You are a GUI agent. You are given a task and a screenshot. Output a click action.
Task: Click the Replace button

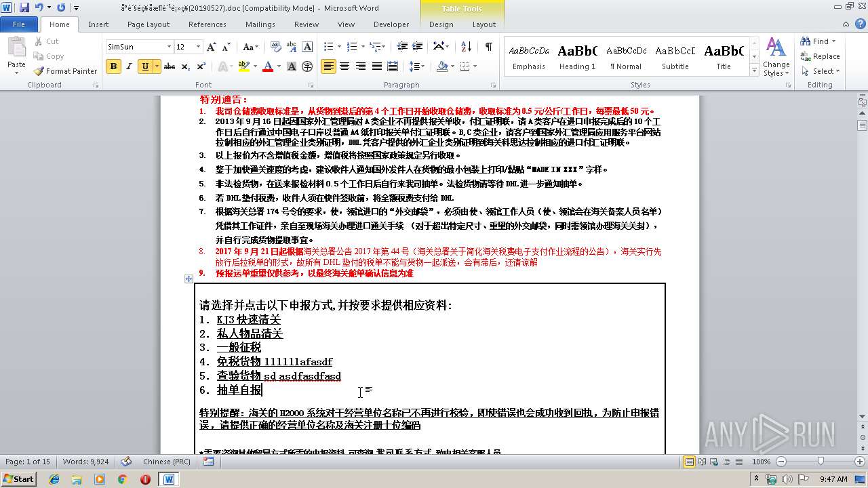pos(821,56)
